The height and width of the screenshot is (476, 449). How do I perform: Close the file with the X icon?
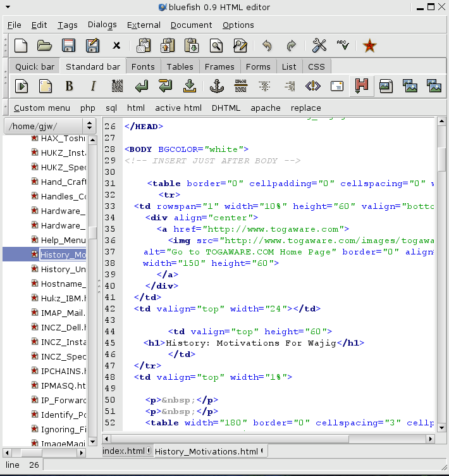[x=116, y=46]
